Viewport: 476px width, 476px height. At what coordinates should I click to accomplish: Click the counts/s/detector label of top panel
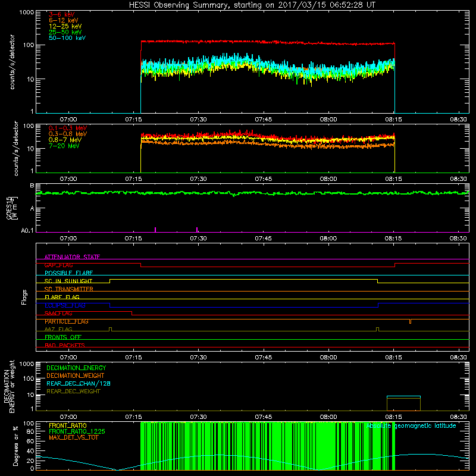click(12, 62)
